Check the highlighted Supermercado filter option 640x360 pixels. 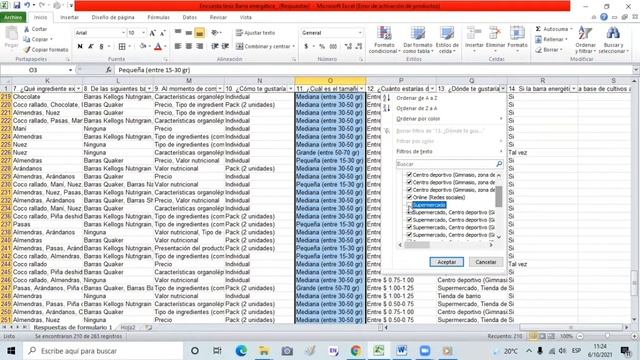coord(409,205)
